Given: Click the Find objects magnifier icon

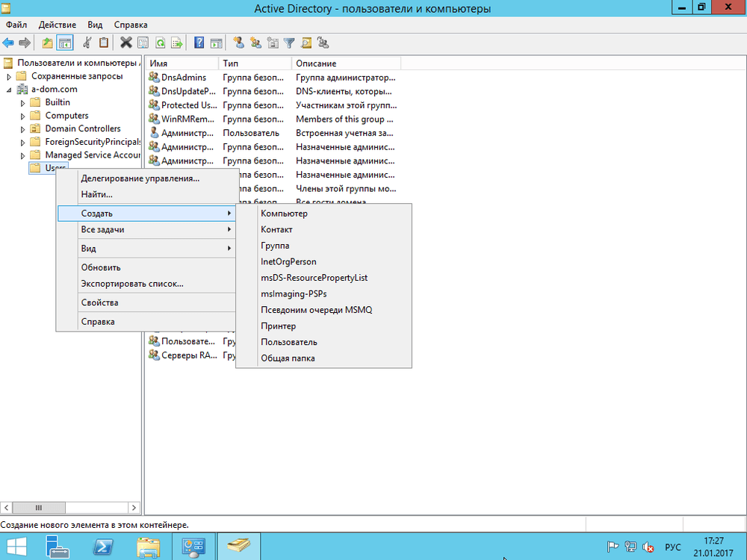Looking at the screenshot, I should click(x=306, y=43).
